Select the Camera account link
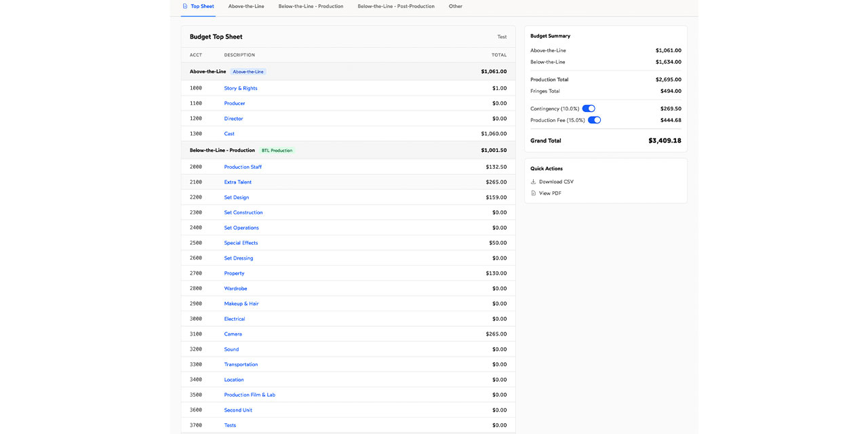The width and height of the screenshot is (868, 434). pyautogui.click(x=233, y=334)
